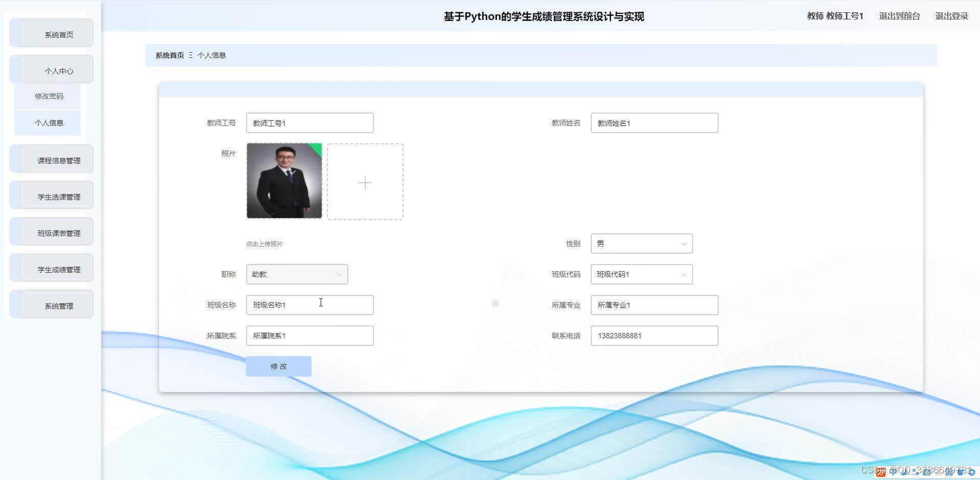
Task: Focus the 教师工号 input field
Action: point(310,123)
